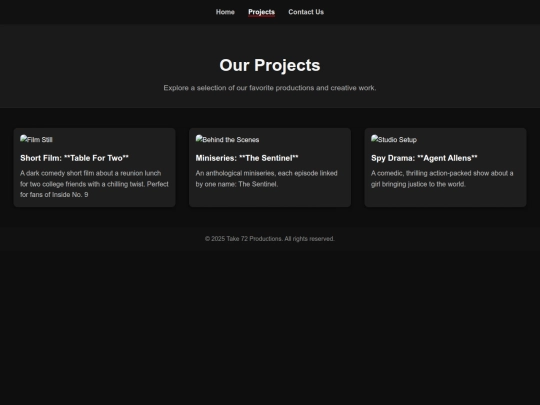Go to the Home page link
Image resolution: width=540 pixels, height=405 pixels.
click(x=225, y=12)
